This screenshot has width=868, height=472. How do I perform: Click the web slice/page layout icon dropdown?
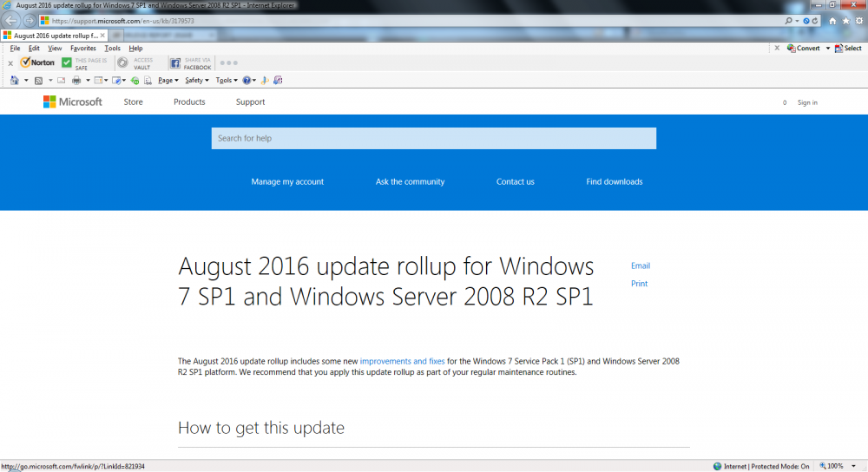pyautogui.click(x=101, y=80)
